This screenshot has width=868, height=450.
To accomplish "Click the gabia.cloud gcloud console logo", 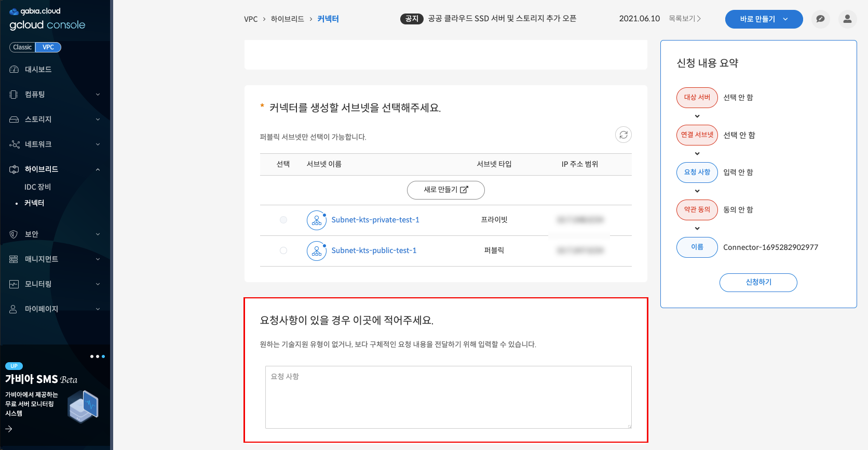I will (47, 19).
